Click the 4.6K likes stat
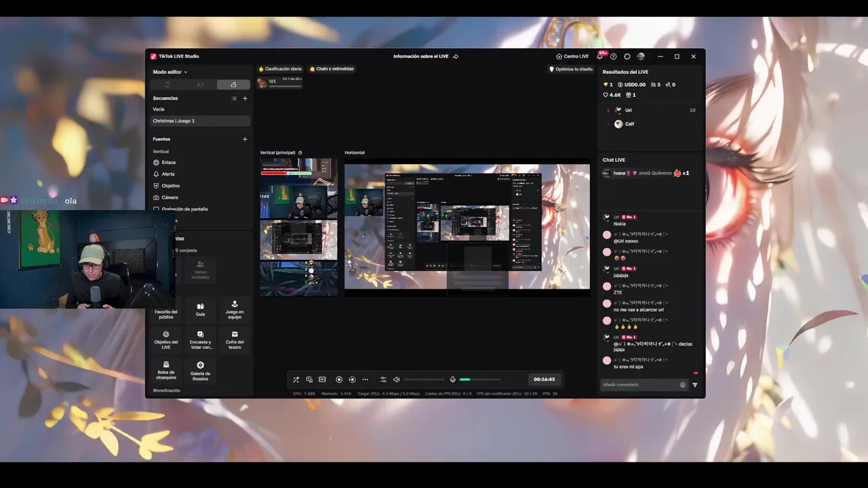 (612, 95)
